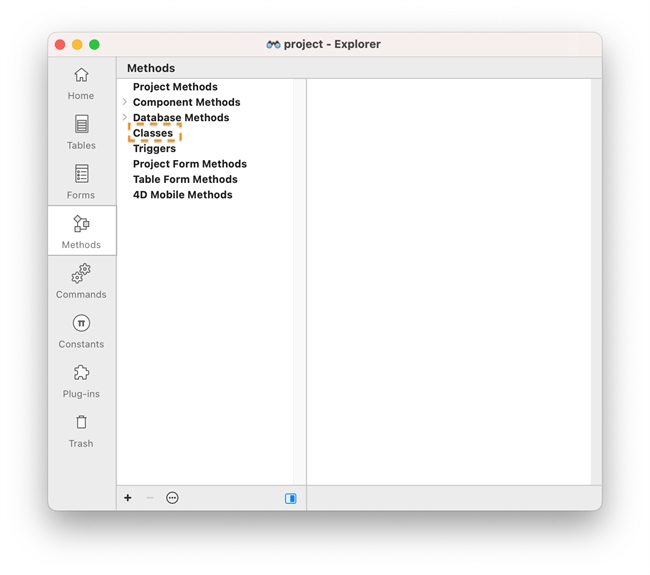Select the Methods sidebar icon

point(81,225)
